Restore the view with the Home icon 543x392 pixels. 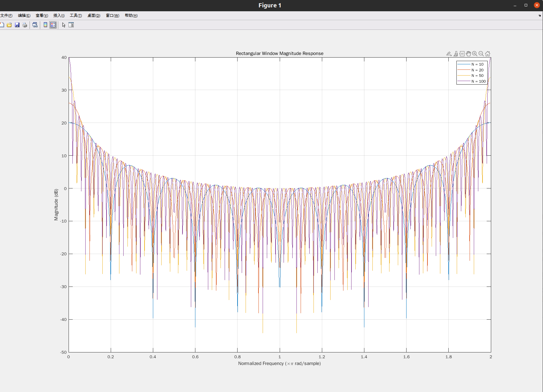click(488, 54)
